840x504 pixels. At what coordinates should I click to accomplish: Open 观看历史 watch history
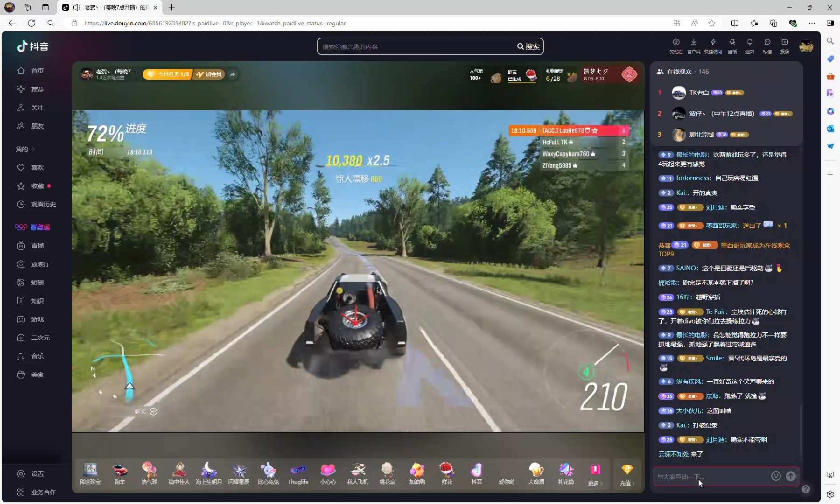point(36,204)
